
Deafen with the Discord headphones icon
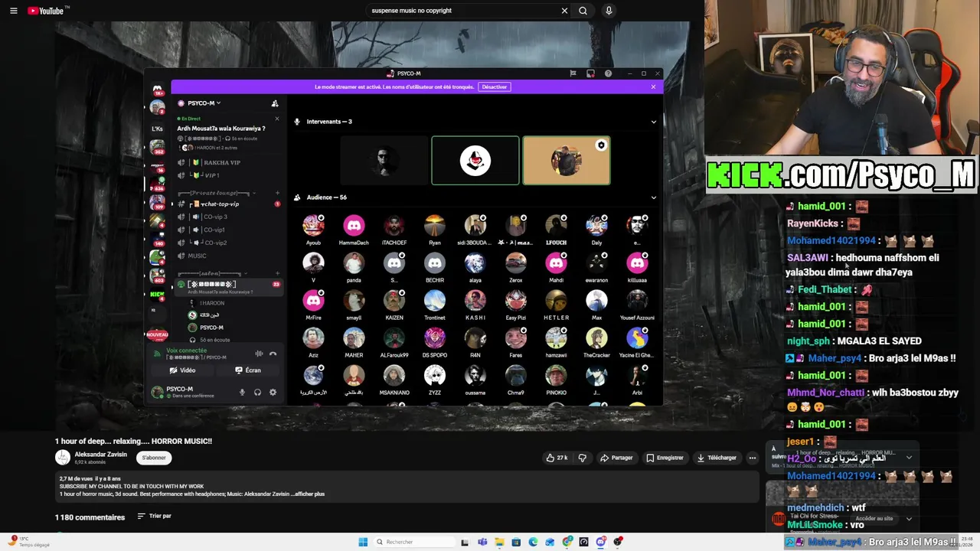(257, 393)
